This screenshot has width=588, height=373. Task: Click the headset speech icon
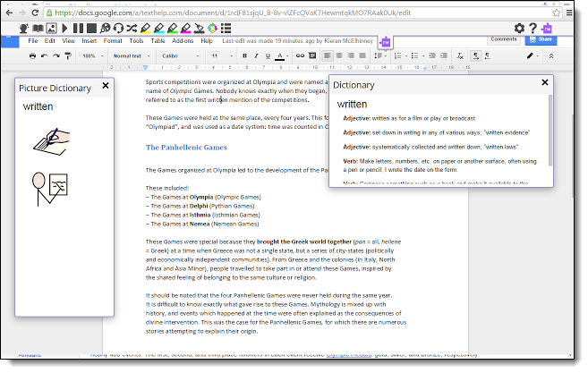tap(118, 29)
